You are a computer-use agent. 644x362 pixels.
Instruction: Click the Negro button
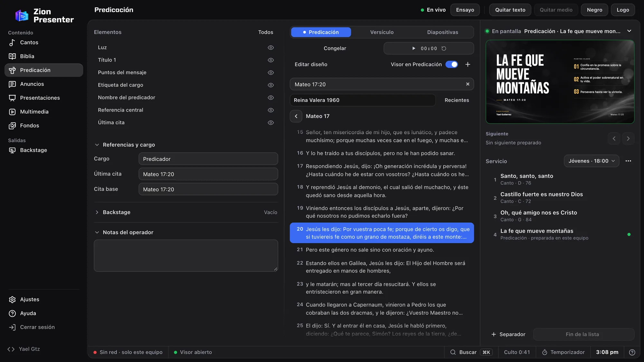click(x=594, y=10)
